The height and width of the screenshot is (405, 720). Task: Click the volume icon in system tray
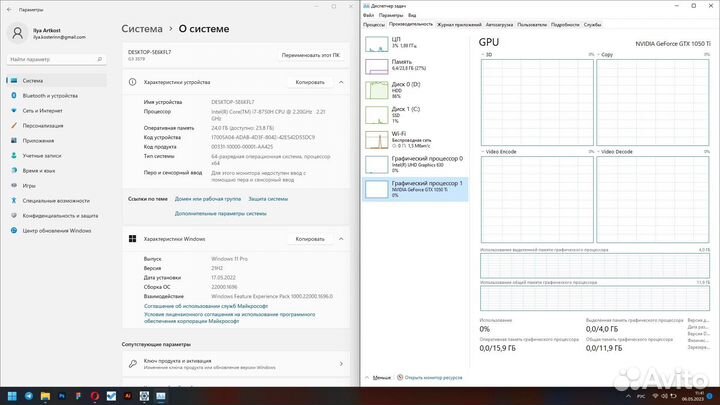point(664,396)
